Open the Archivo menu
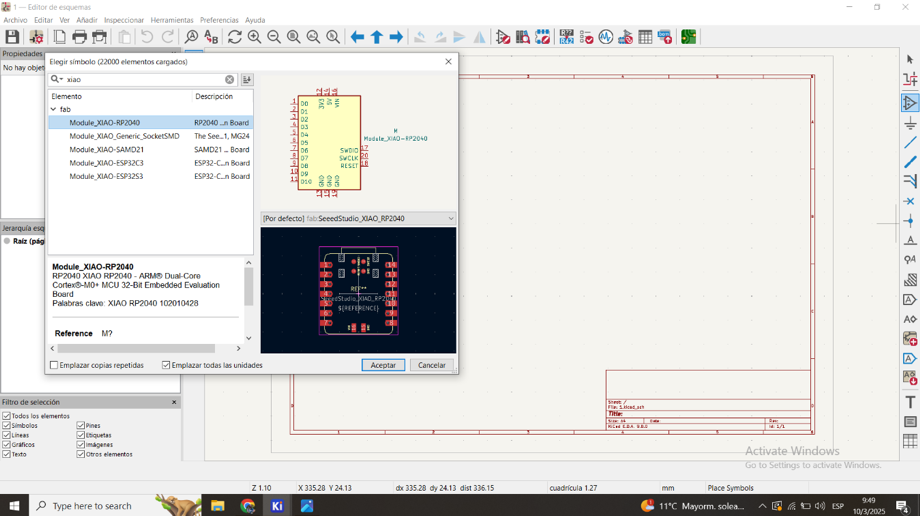920x516 pixels. (15, 20)
